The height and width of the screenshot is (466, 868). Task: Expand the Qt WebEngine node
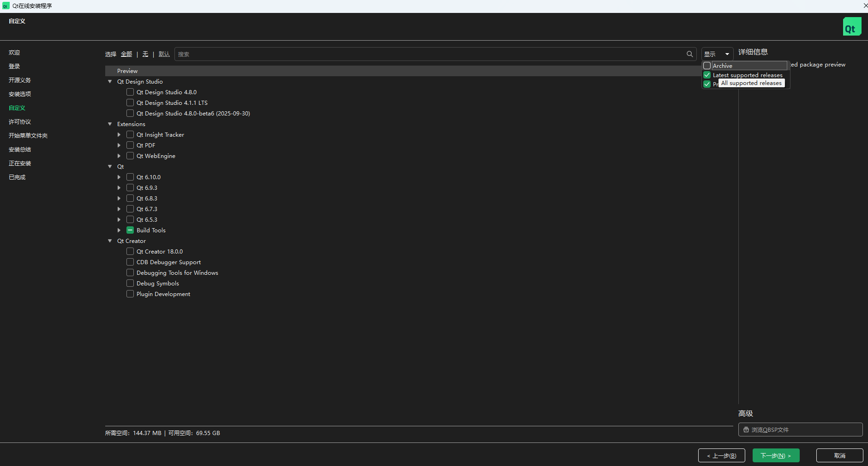pyautogui.click(x=119, y=156)
